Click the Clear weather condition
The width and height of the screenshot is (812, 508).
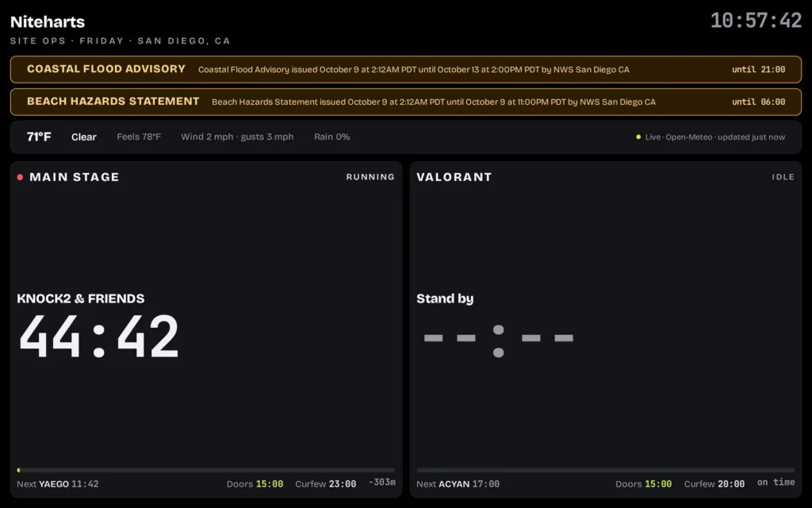pyautogui.click(x=84, y=137)
